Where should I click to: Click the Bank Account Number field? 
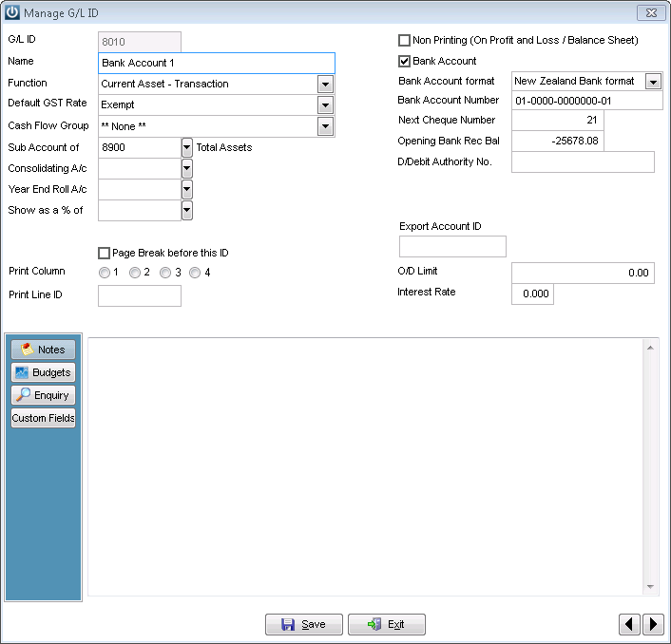pyautogui.click(x=587, y=101)
